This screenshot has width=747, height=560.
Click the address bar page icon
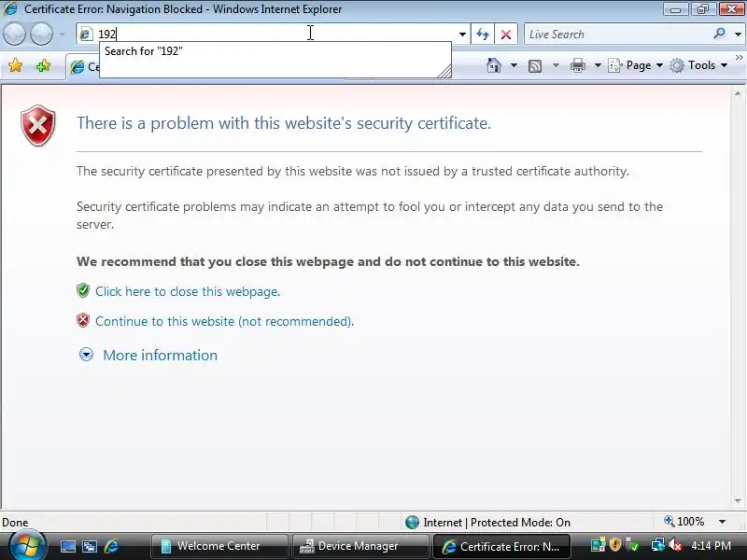click(86, 35)
